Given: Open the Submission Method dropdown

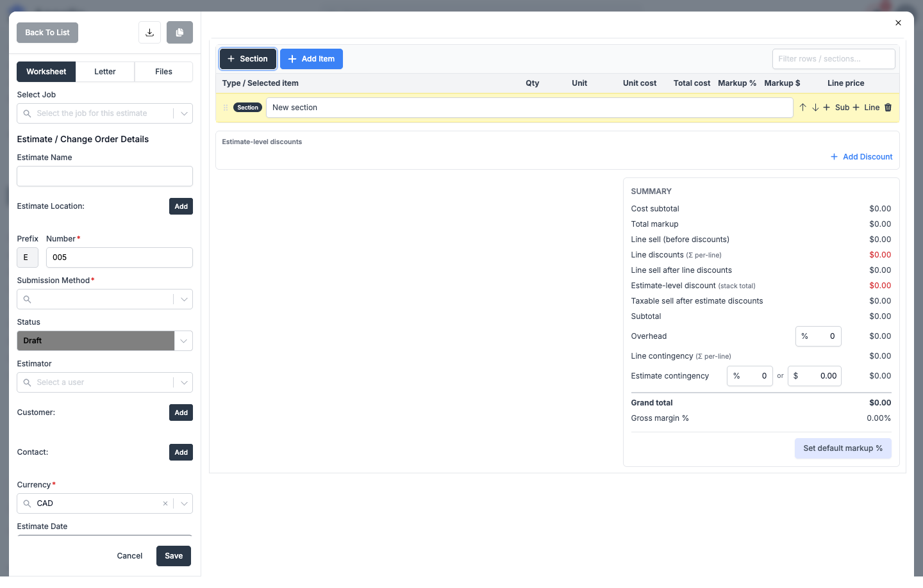Looking at the screenshot, I should point(184,299).
